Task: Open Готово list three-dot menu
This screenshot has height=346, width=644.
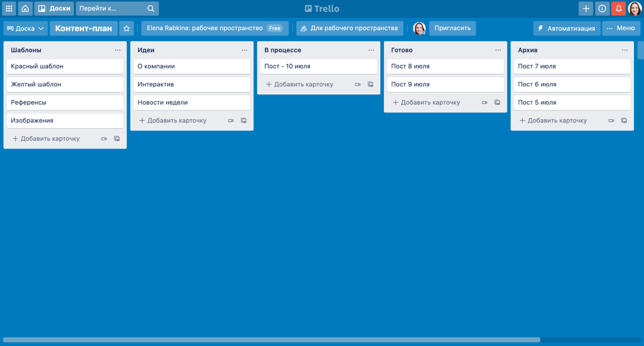Action: (x=498, y=50)
